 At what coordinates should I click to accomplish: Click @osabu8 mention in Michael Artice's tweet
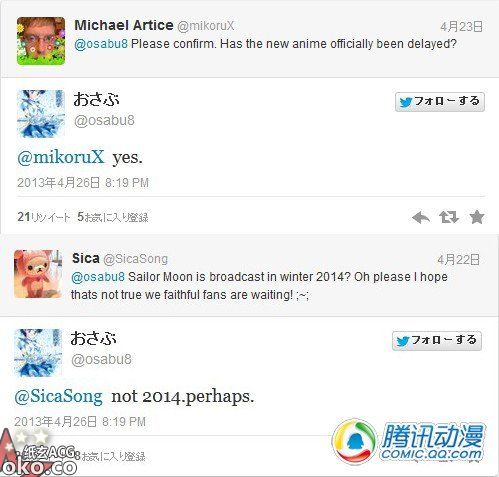tap(101, 44)
